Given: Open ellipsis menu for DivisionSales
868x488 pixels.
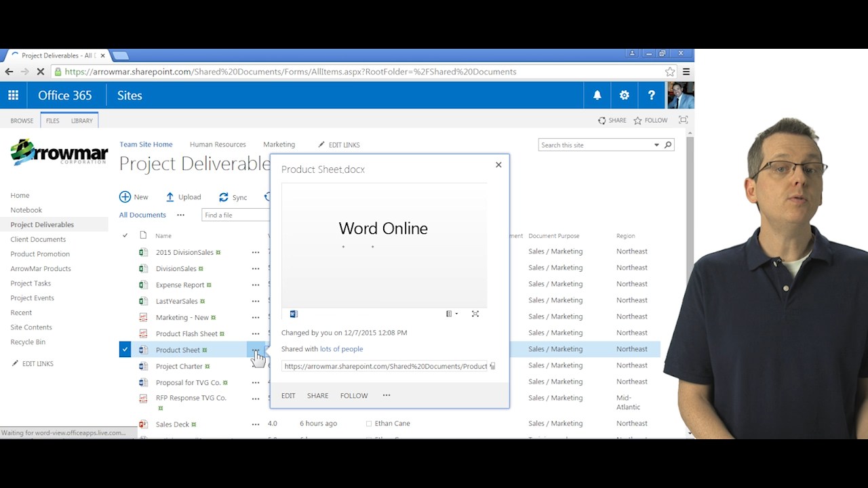Looking at the screenshot, I should tap(256, 268).
